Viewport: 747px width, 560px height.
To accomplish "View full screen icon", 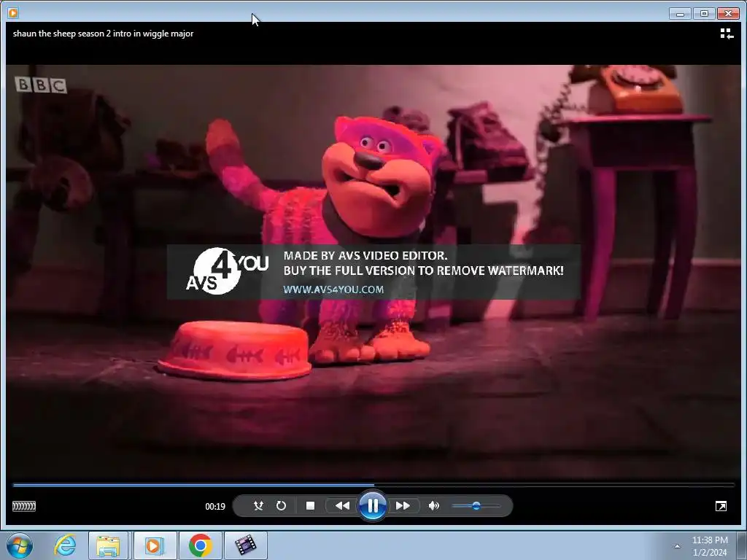I will (721, 506).
